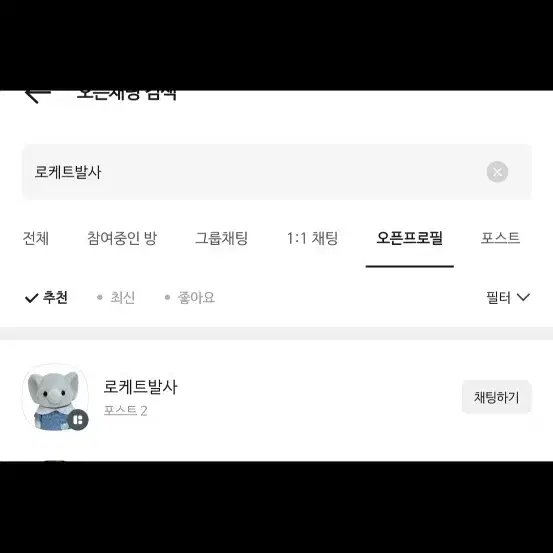Click the checkmark beside 추천
The width and height of the screenshot is (553, 553).
31,298
